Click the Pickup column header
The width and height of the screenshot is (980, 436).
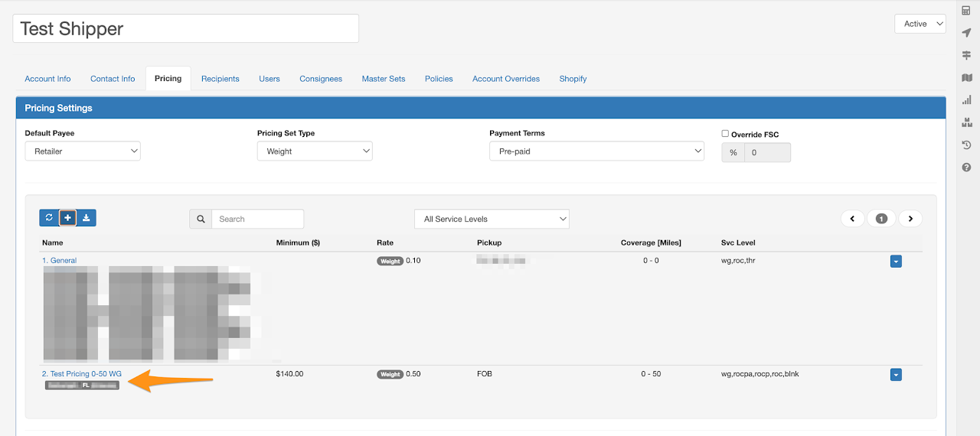coord(488,242)
